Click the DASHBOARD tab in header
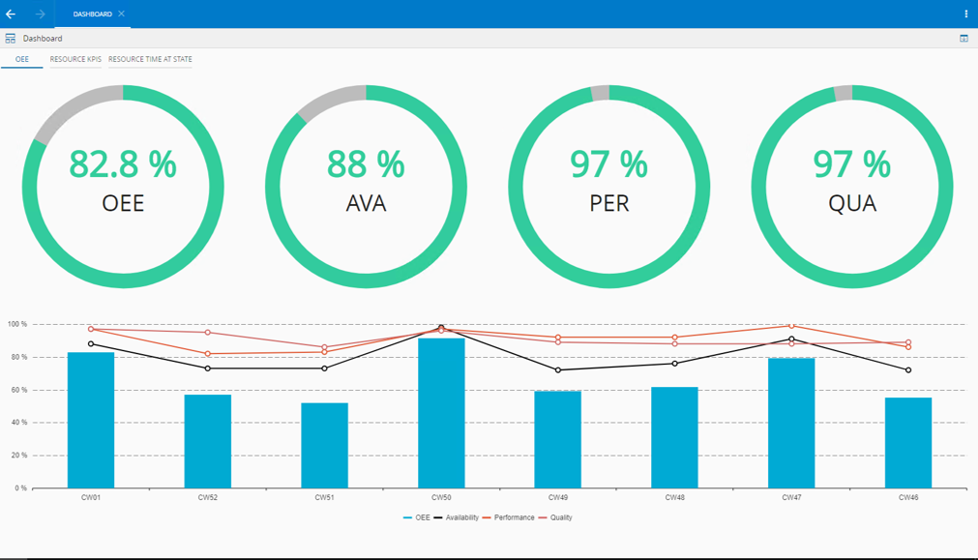 point(92,14)
